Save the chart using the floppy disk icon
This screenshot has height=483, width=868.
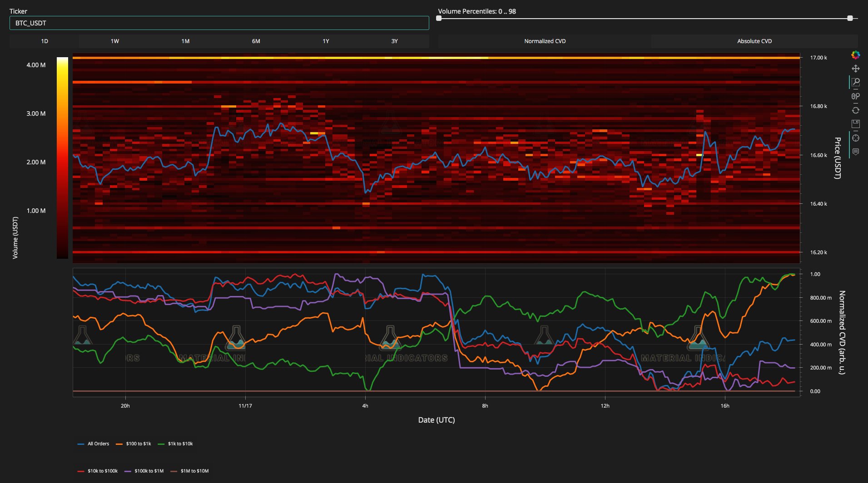856,123
